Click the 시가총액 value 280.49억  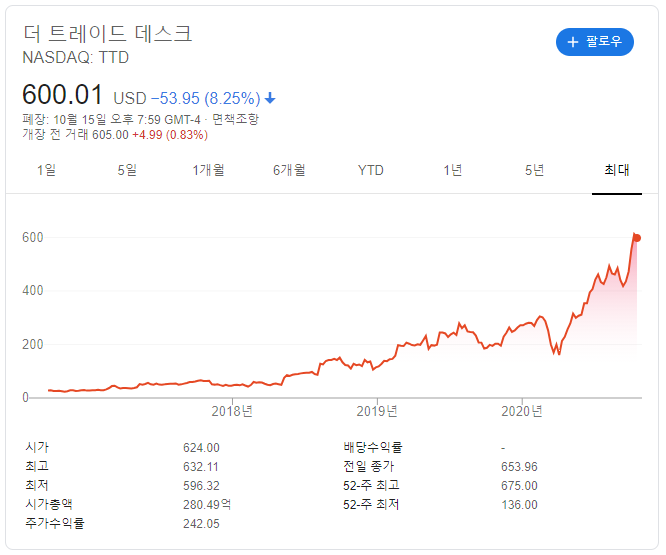click(x=207, y=504)
